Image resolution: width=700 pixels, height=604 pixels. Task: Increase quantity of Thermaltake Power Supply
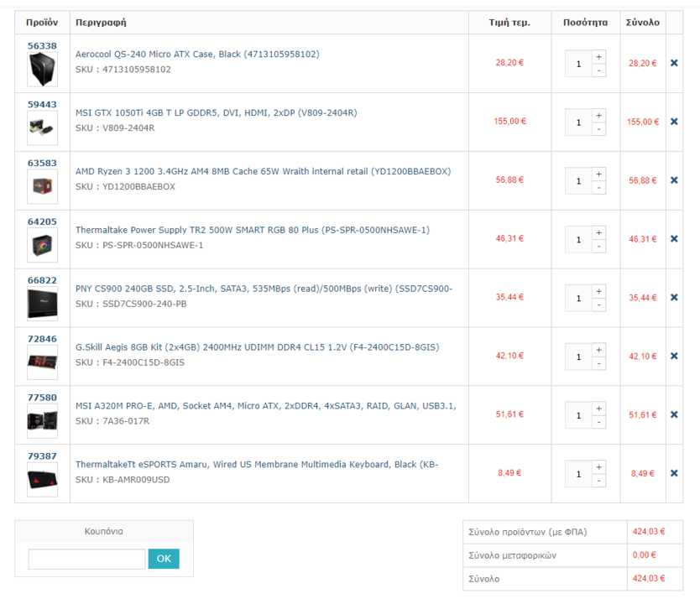[598, 232]
